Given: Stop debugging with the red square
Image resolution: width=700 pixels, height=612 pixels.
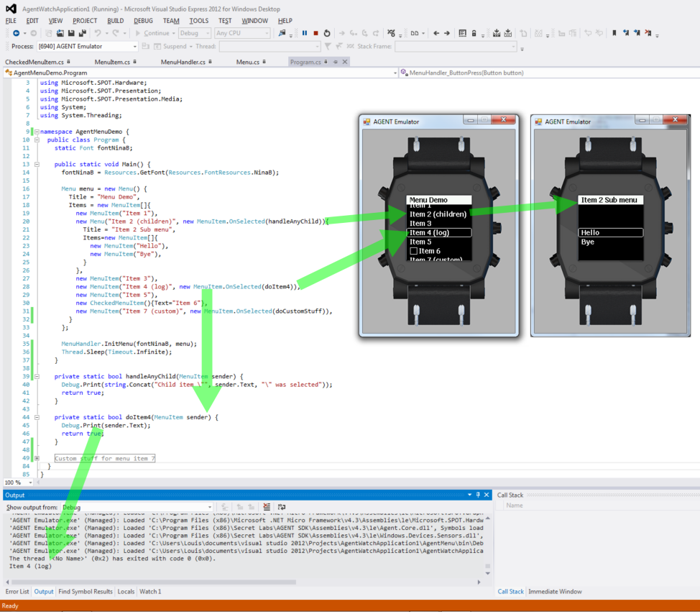Looking at the screenshot, I should pyautogui.click(x=316, y=33).
